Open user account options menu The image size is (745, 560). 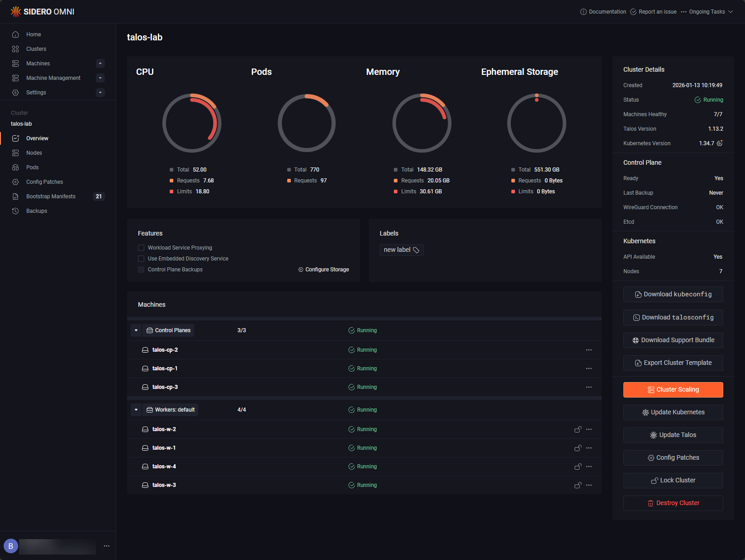(x=107, y=546)
